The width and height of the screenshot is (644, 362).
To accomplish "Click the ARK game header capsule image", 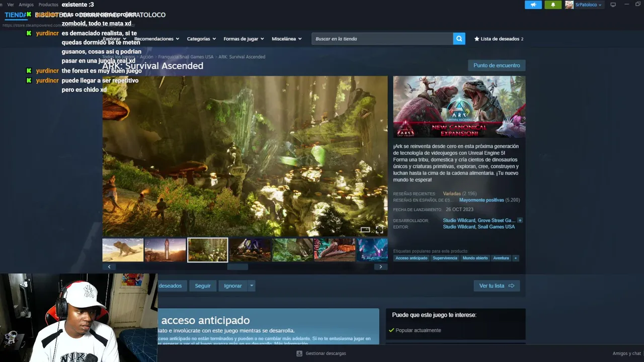I will (459, 107).
